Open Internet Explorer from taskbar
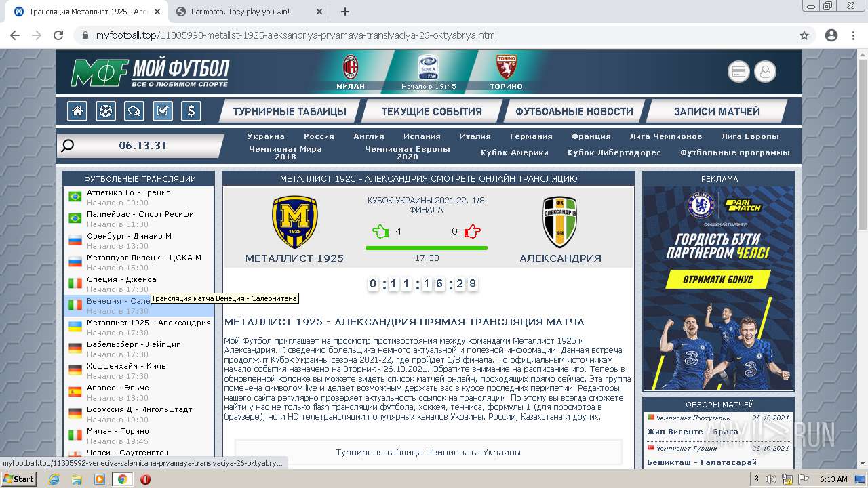The image size is (868, 488). (54, 479)
